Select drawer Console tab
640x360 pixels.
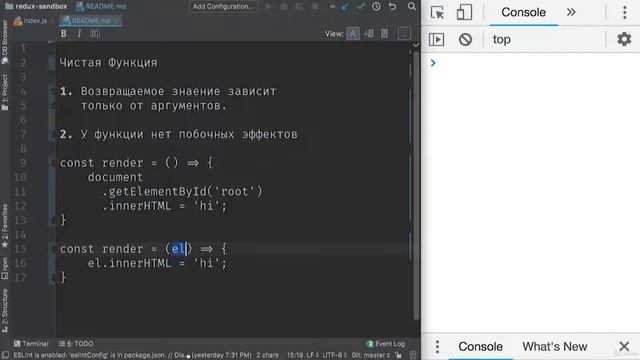(480, 347)
